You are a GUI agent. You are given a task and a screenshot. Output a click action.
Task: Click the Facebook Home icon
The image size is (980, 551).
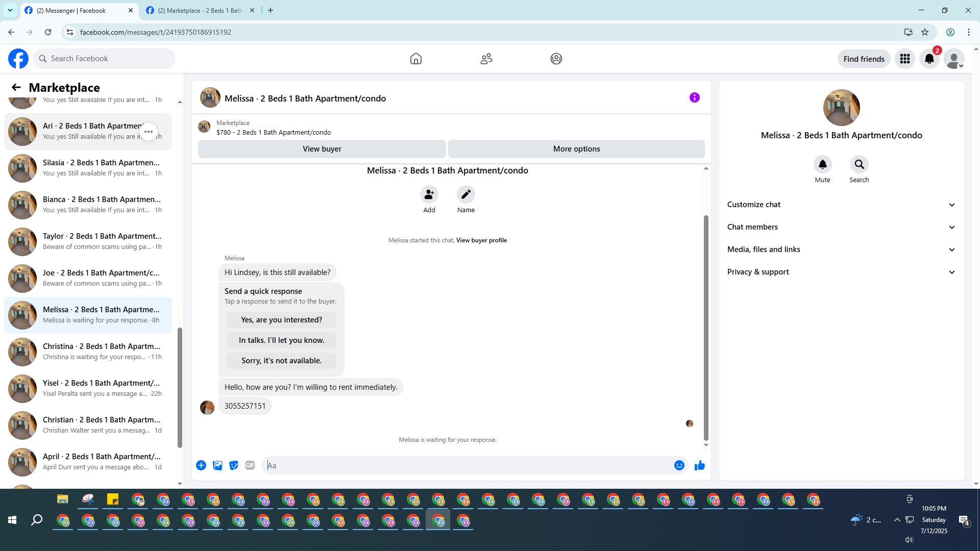pos(415,59)
